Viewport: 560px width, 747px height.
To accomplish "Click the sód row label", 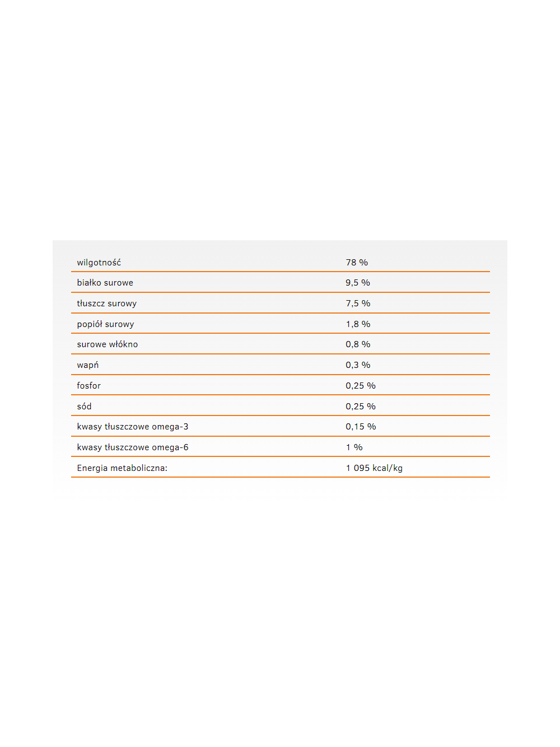I will [85, 407].
